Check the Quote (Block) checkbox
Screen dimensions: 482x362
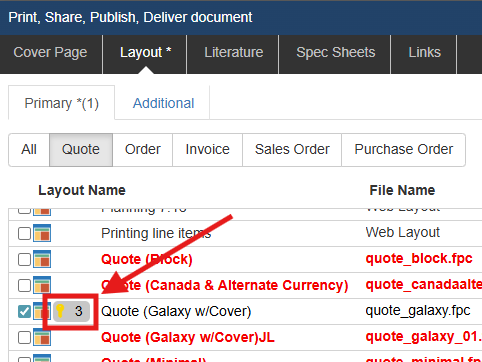tap(24, 259)
